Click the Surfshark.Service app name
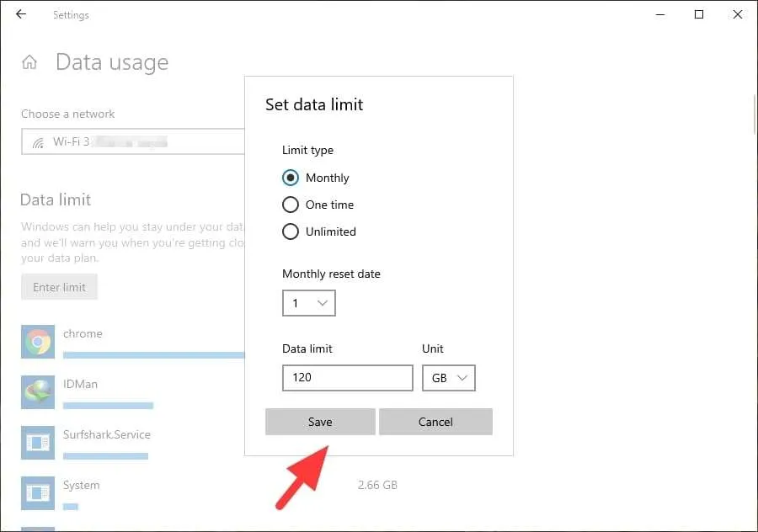The width and height of the screenshot is (758, 532). pyautogui.click(x=107, y=434)
